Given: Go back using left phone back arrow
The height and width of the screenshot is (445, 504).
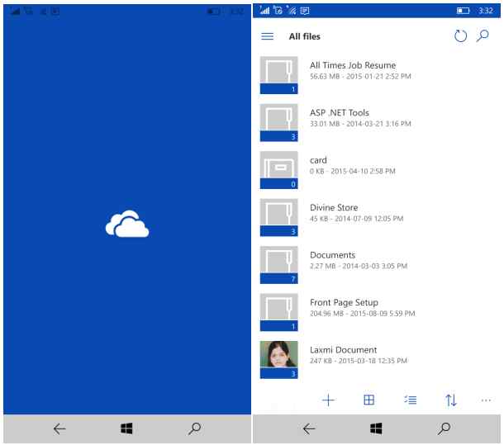Looking at the screenshot, I should click(x=59, y=428).
